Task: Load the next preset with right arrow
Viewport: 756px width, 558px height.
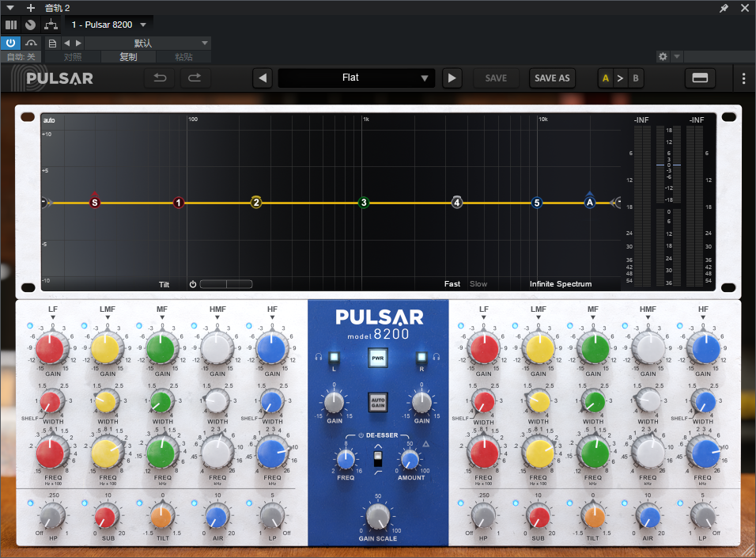Action: [452, 78]
